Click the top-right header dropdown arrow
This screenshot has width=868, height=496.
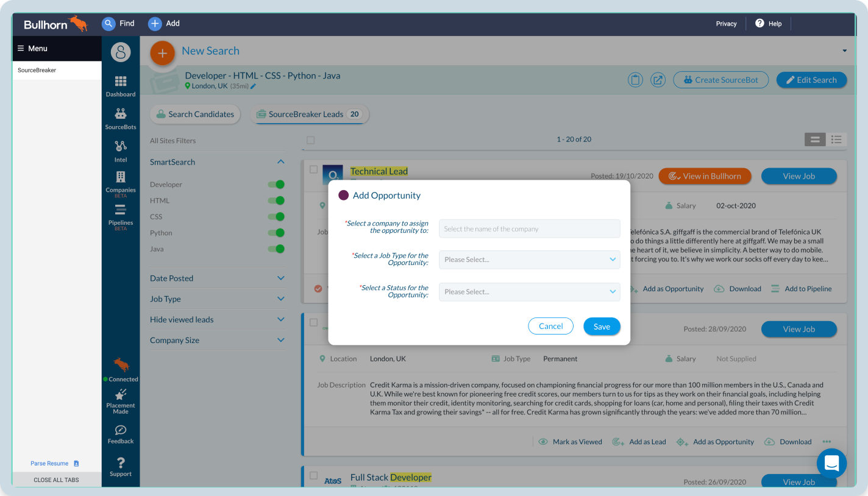click(845, 51)
